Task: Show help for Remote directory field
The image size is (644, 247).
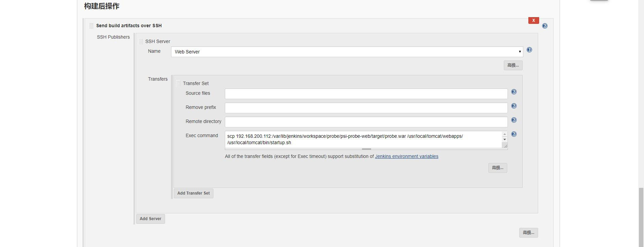Action: (x=514, y=120)
